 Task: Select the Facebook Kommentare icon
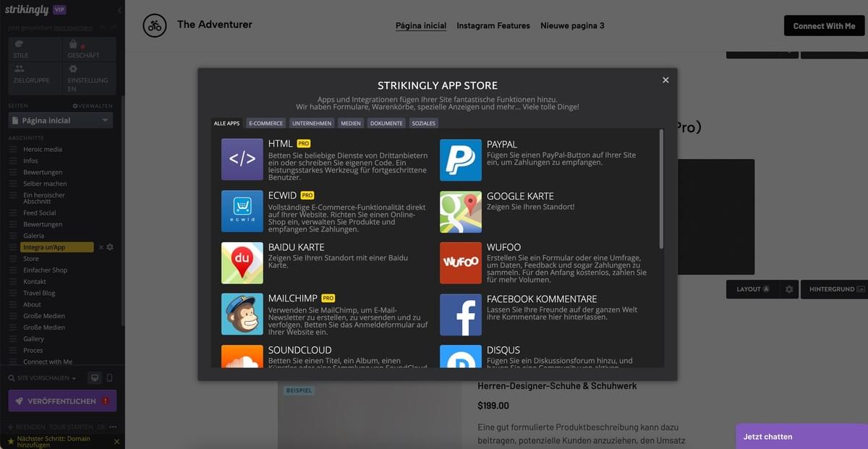coord(461,315)
